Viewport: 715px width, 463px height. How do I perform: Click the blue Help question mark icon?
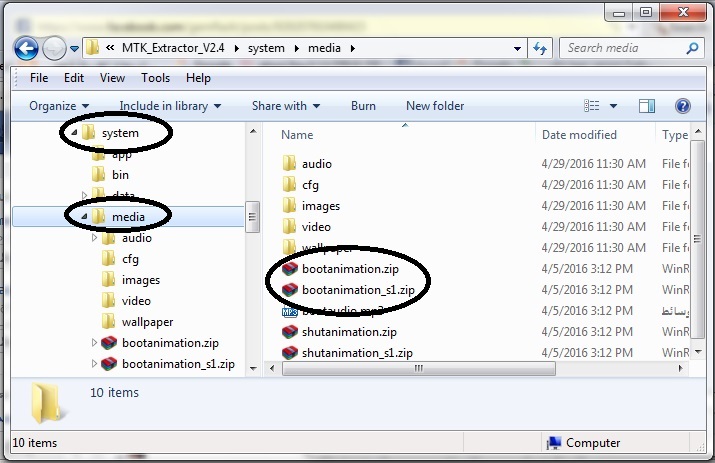682,106
